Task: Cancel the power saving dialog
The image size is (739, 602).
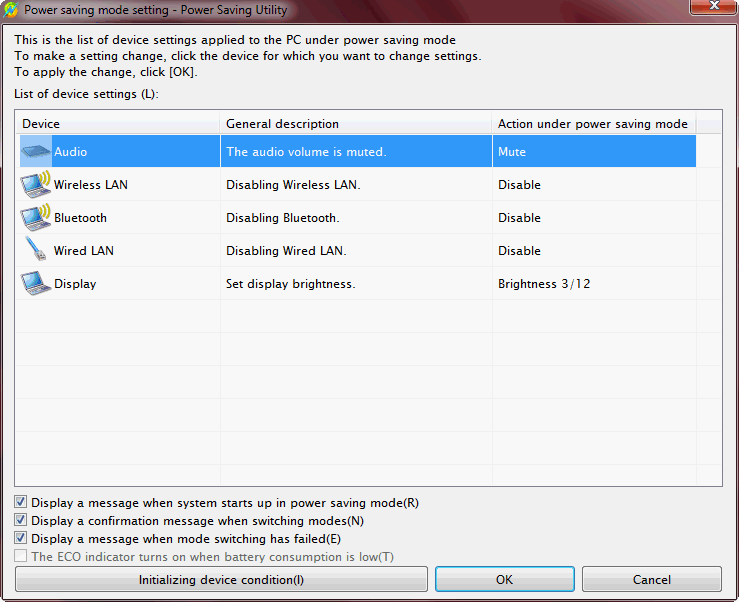Action: [x=651, y=579]
